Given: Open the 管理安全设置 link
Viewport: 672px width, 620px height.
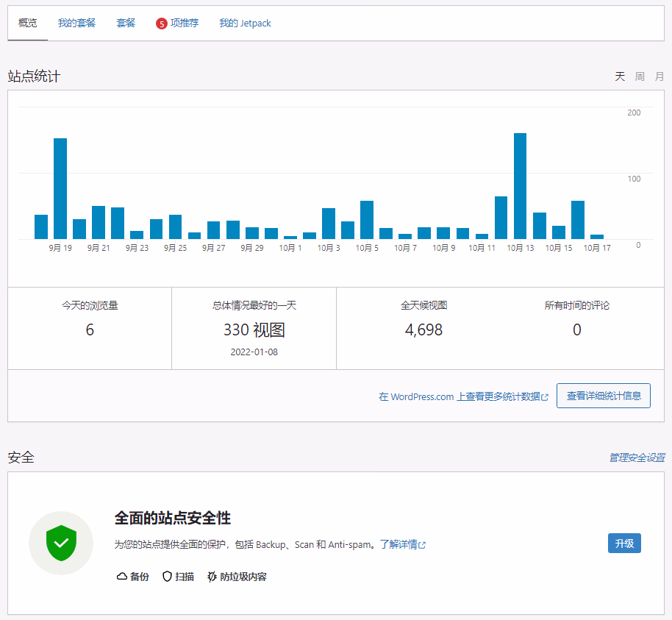Looking at the screenshot, I should (x=637, y=457).
